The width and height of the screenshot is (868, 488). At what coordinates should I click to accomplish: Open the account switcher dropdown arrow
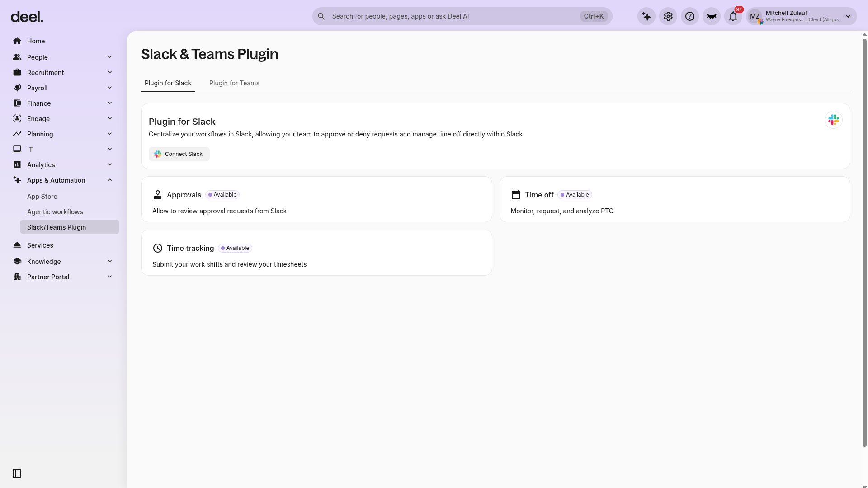point(848,16)
